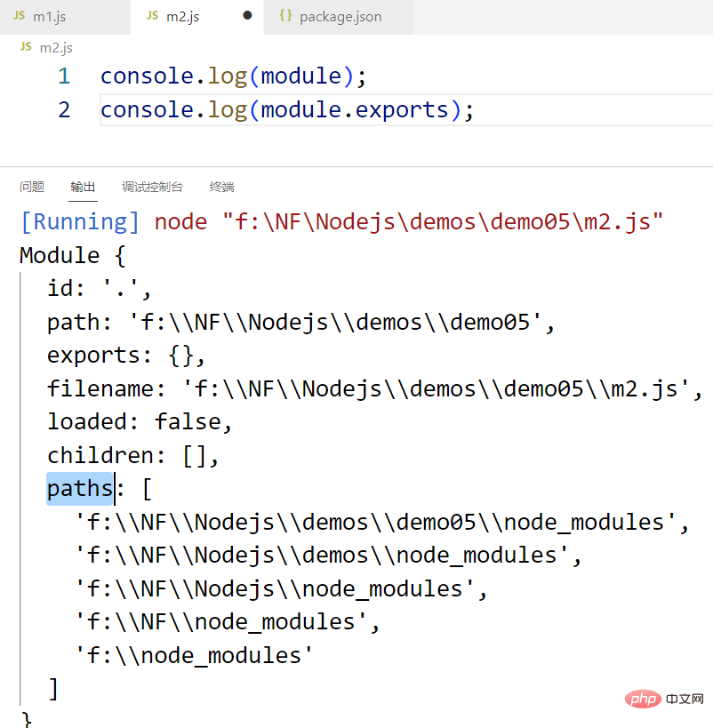Click the 'f:\\NF\\node_modules' entry
This screenshot has height=728, width=713.
227,622
